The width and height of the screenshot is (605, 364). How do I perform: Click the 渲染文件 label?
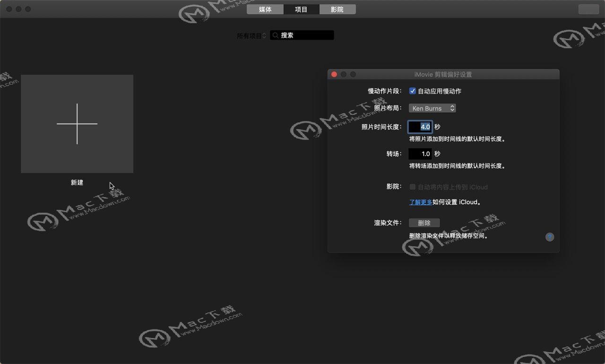tap(388, 223)
